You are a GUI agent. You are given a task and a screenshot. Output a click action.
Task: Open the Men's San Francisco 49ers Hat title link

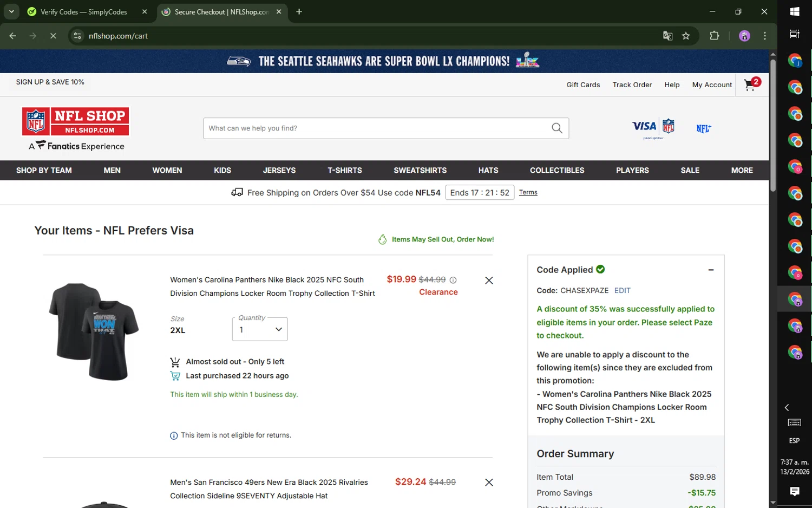(269, 489)
